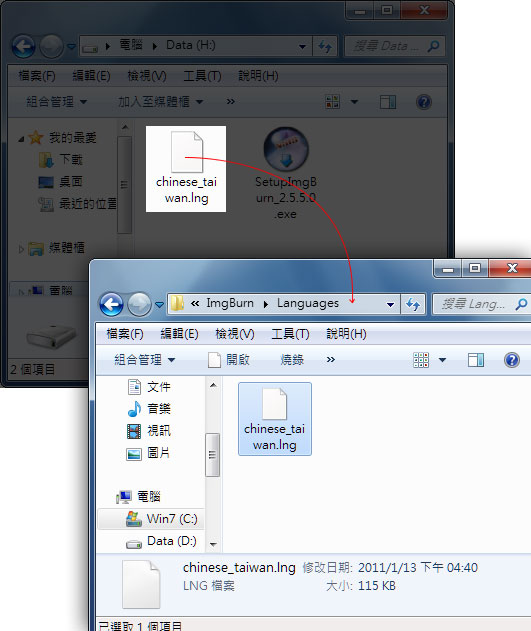Image resolution: width=531 pixels, height=631 pixels.
Task: Open the 工具(T) menu in Languages window
Action: 290,334
